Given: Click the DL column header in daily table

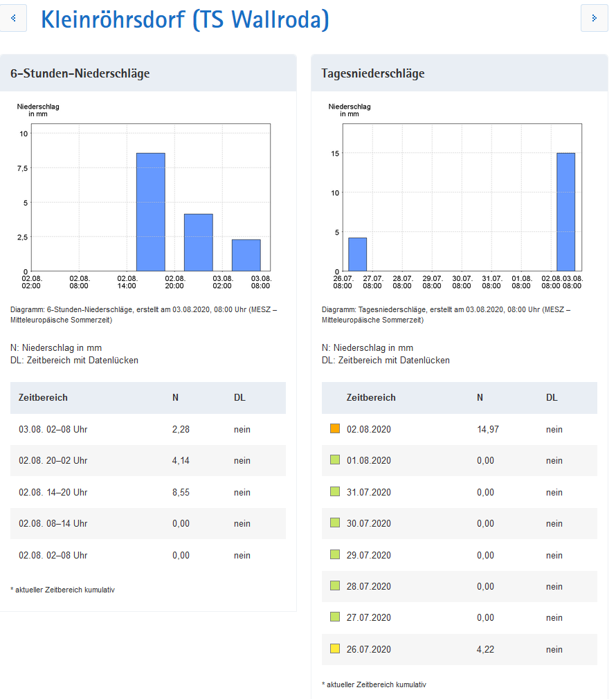Looking at the screenshot, I should [x=551, y=398].
